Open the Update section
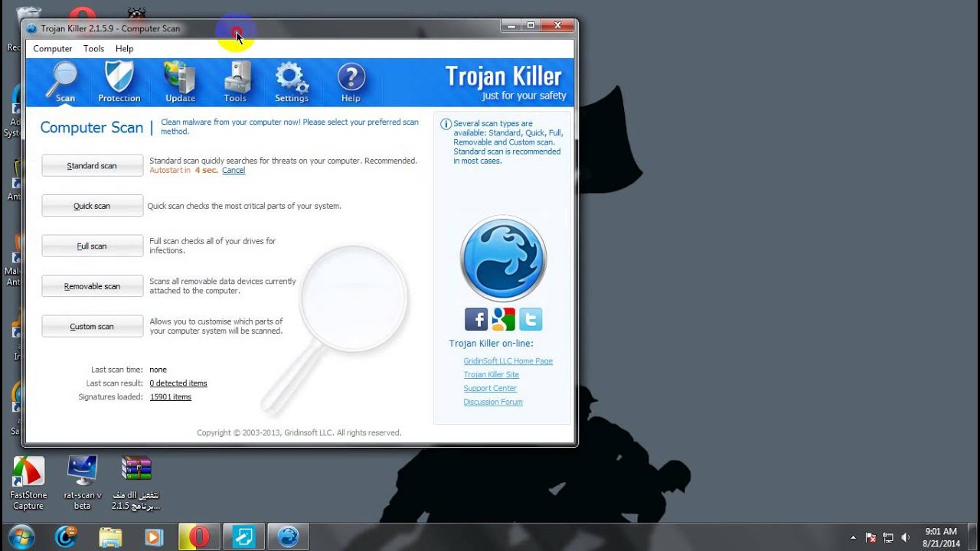 pos(181,82)
